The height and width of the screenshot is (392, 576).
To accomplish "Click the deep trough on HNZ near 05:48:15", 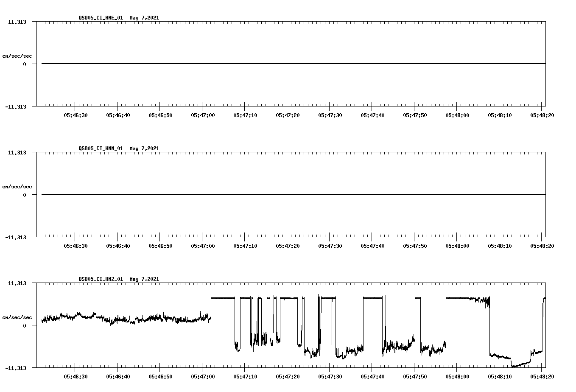I will coord(515,365).
